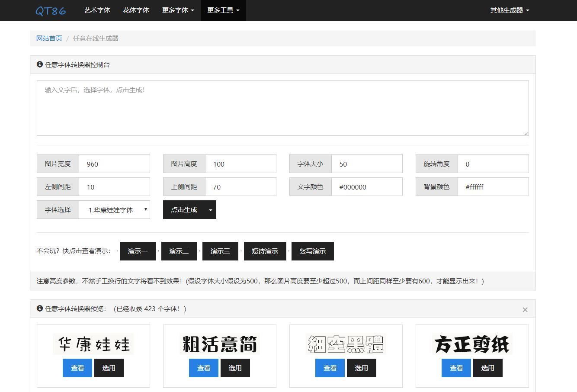Expand 其他生成器 dropdown menu
The width and height of the screenshot is (577, 392).
pos(510,10)
